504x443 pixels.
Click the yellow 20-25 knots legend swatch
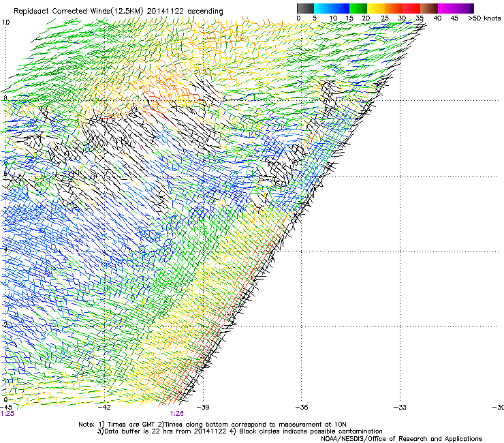click(376, 8)
